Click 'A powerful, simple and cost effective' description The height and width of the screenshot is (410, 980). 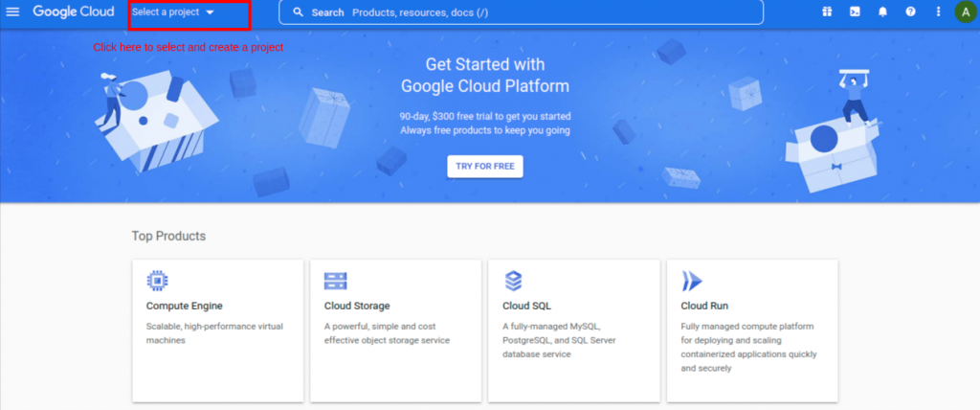387,333
